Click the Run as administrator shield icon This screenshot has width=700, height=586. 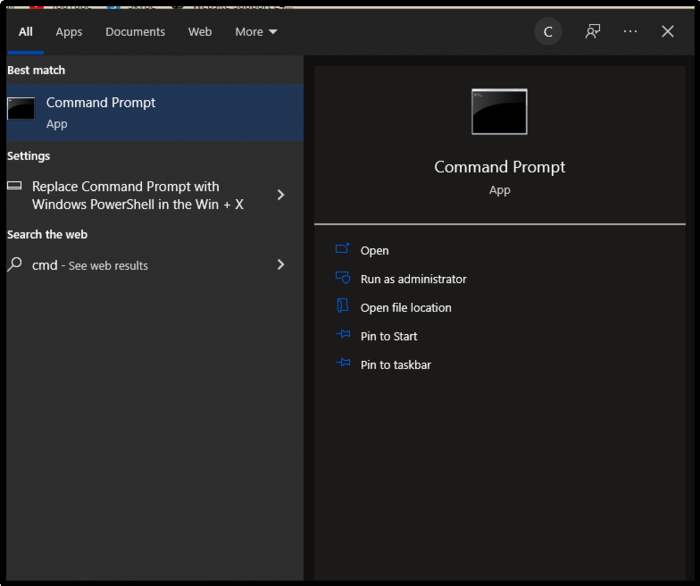tap(342, 278)
